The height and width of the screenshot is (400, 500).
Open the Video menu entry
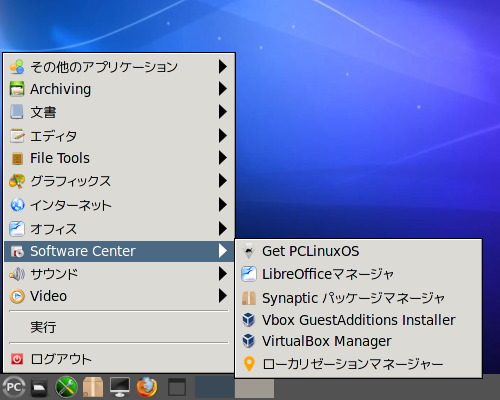119,296
